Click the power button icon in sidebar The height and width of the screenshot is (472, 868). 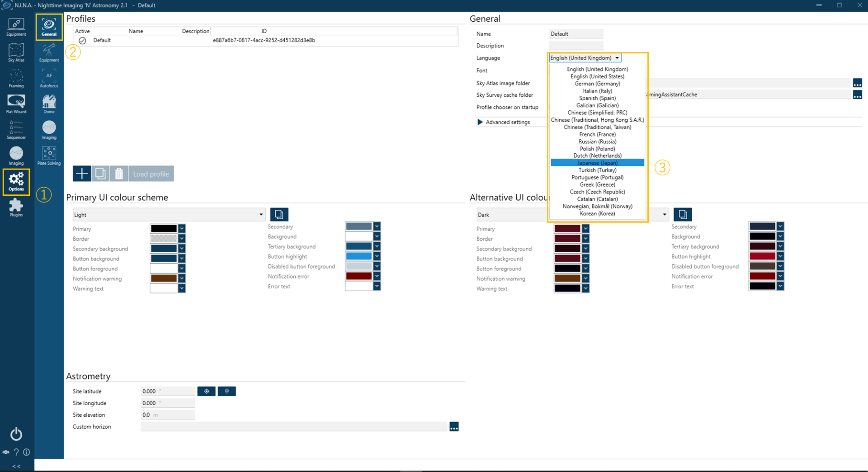tap(16, 434)
